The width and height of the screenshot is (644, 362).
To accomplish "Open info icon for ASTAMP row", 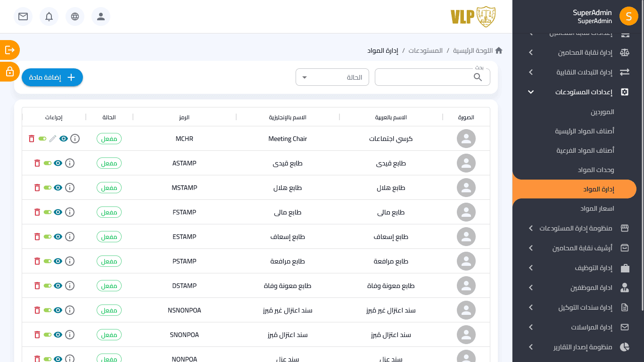I will click(x=70, y=163).
